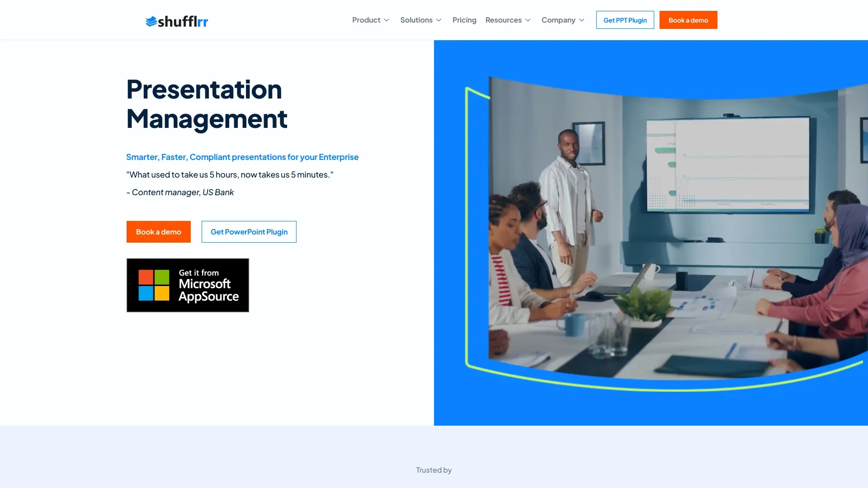Click the Get PowerPoint Plugin button
This screenshot has width=868, height=488.
point(249,231)
